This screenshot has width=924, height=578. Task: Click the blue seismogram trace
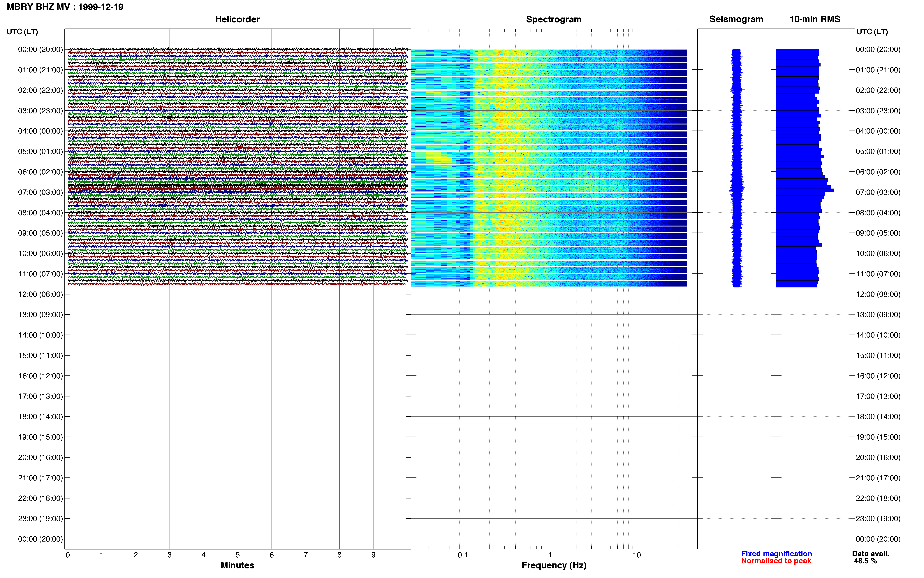(x=736, y=168)
